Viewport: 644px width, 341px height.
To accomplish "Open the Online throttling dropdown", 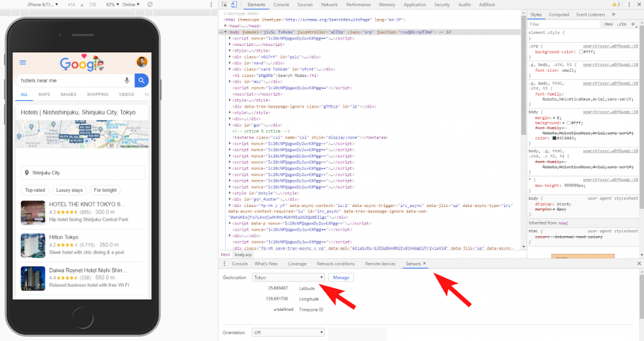I will (x=131, y=4).
